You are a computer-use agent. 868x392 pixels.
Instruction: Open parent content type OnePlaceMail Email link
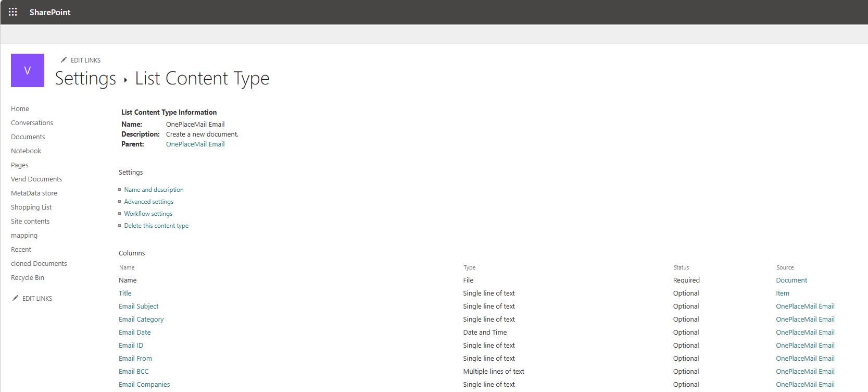pos(195,144)
